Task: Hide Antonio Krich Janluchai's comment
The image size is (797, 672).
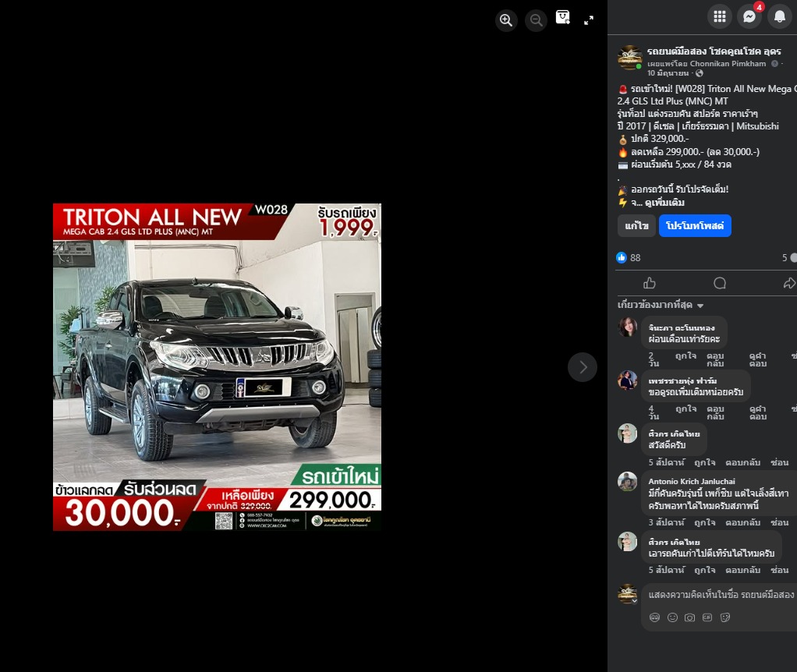Action: [x=779, y=522]
